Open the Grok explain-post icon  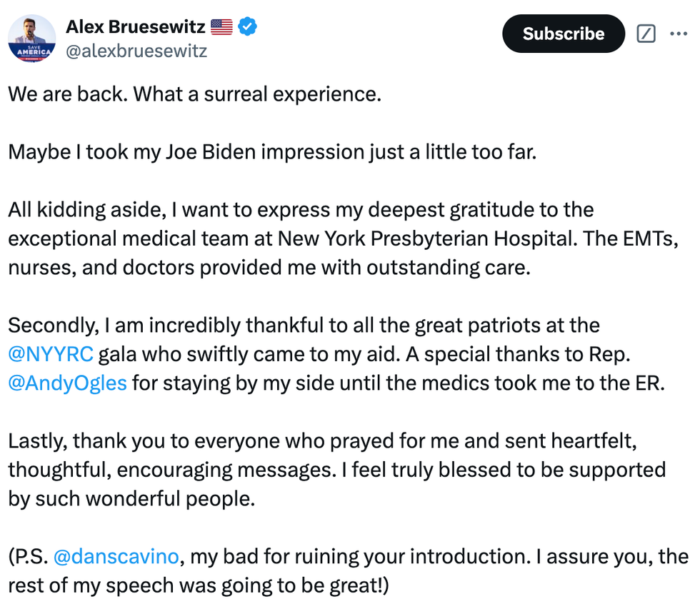coord(646,34)
